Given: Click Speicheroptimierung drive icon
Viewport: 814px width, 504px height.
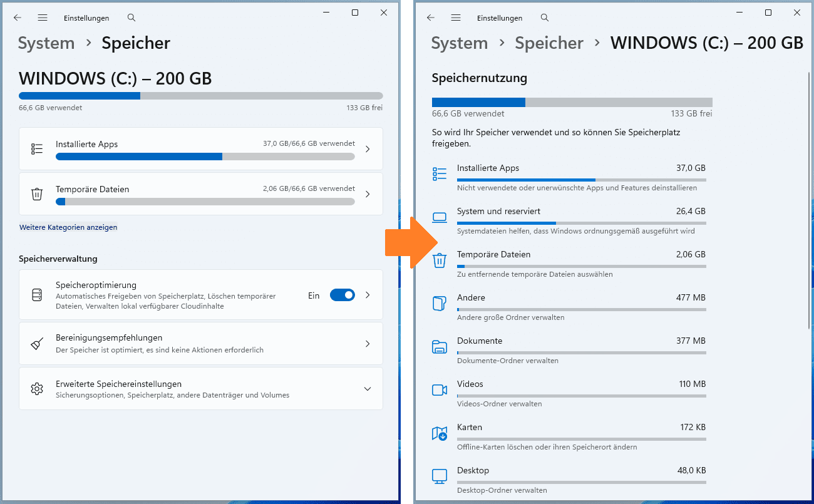Looking at the screenshot, I should 37,295.
